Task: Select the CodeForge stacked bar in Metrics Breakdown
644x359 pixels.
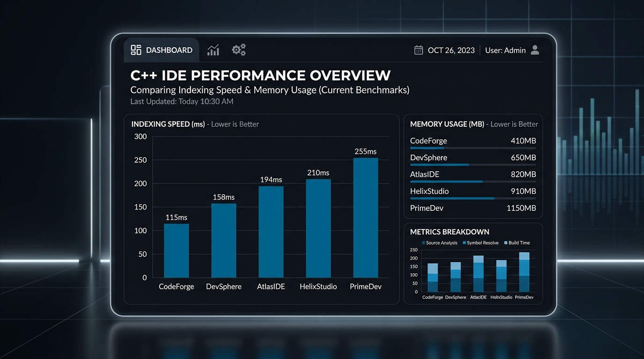Action: (x=432, y=278)
